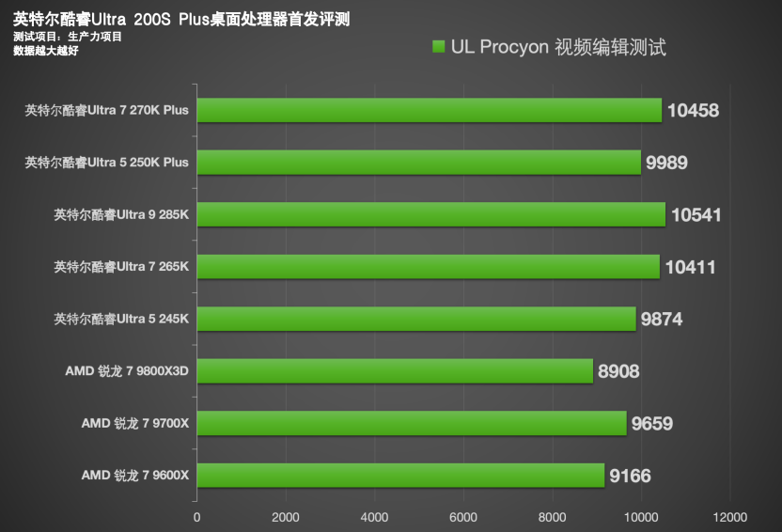
Task: Click the 12000 axis tick label
Action: [729, 516]
